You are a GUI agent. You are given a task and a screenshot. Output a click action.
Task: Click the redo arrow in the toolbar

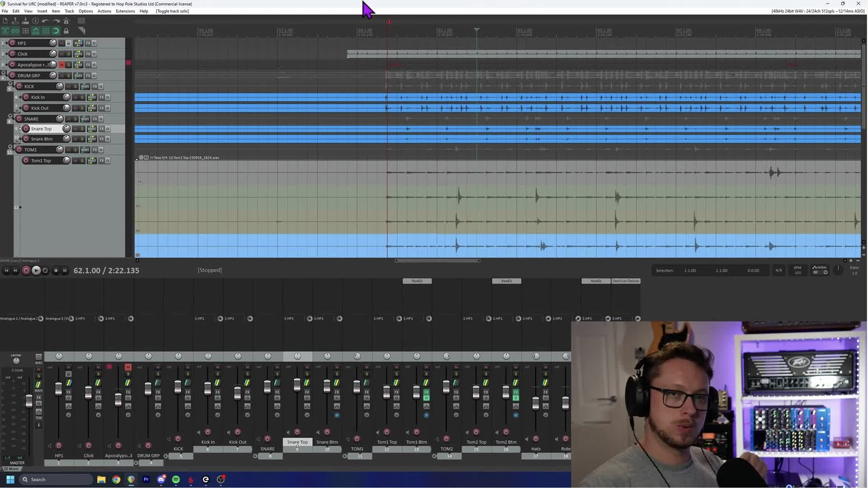(56, 20)
